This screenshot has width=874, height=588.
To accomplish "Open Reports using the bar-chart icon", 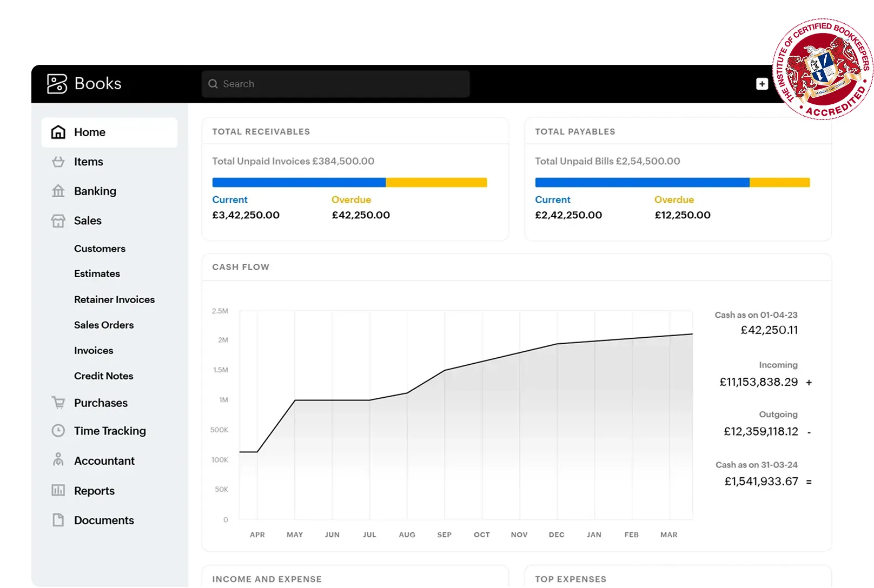I will click(x=58, y=490).
